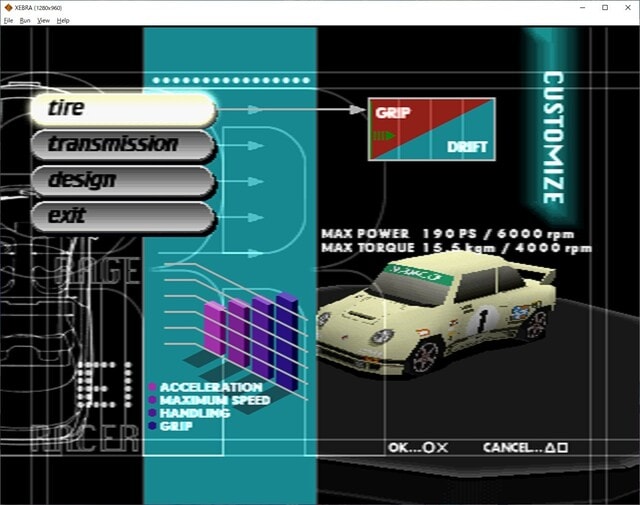Click the OK prompt text
The width and height of the screenshot is (640, 505).
tap(418, 448)
